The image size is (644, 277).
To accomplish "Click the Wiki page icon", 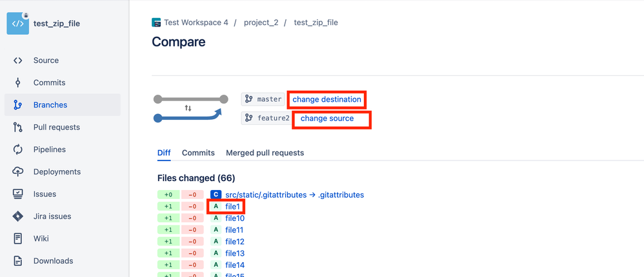I will click(x=17, y=238).
